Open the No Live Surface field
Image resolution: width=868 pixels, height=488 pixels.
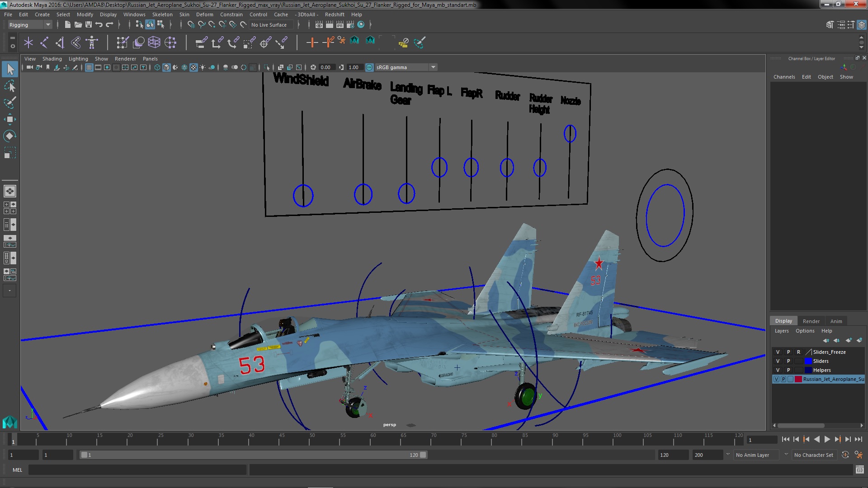click(270, 25)
